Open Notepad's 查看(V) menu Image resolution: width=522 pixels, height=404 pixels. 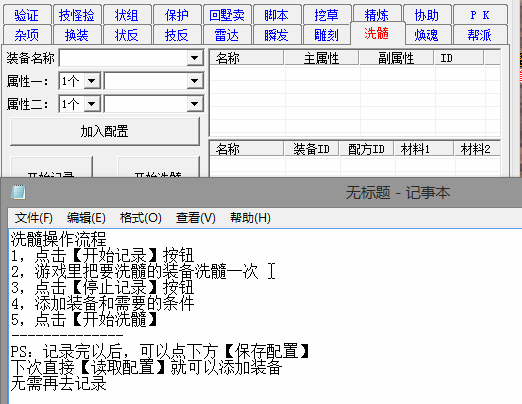tap(196, 218)
